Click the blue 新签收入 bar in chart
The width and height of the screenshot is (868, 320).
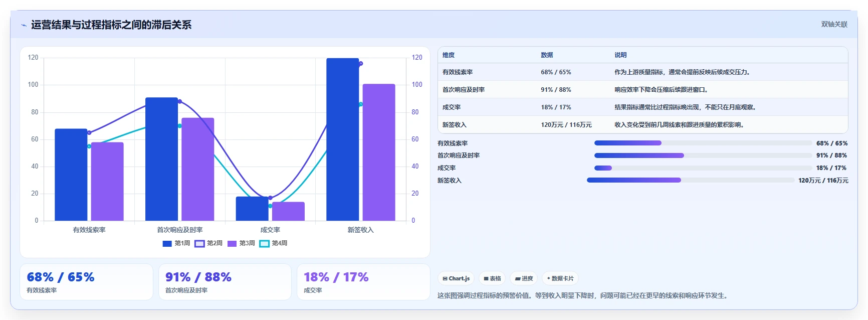[x=343, y=139]
